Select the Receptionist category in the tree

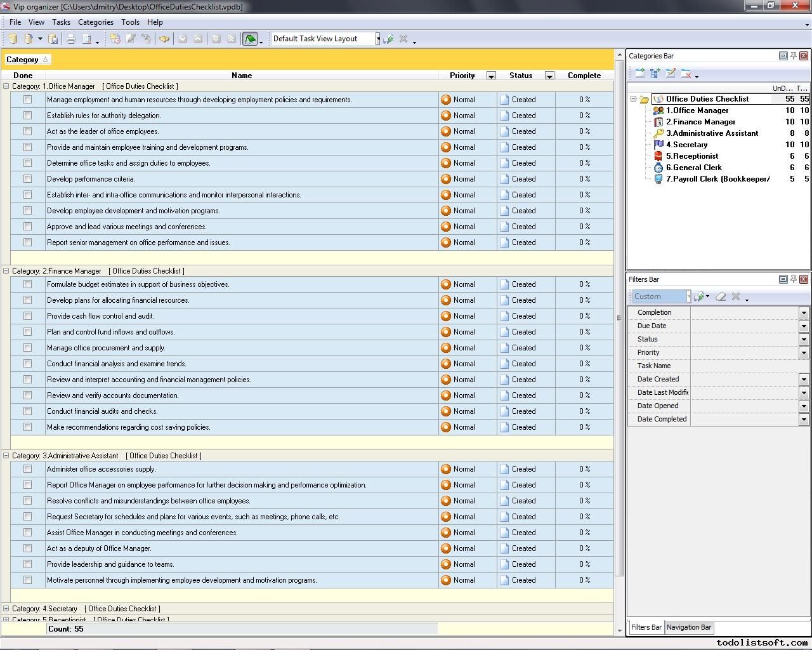pos(691,156)
